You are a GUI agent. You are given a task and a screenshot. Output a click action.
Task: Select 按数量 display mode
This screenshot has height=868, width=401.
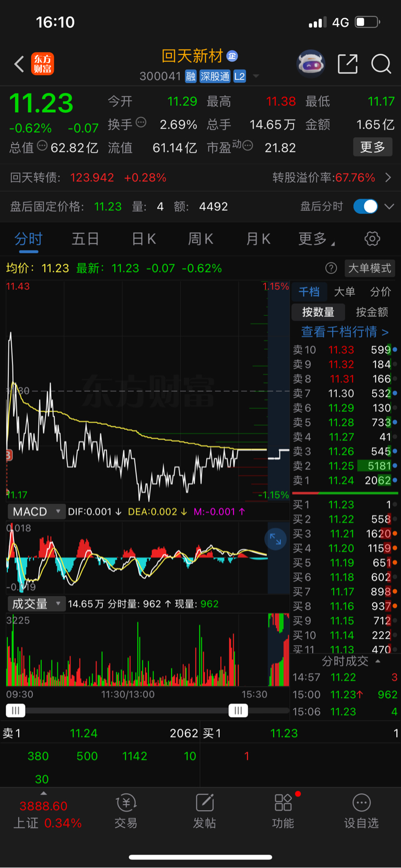[318, 312]
